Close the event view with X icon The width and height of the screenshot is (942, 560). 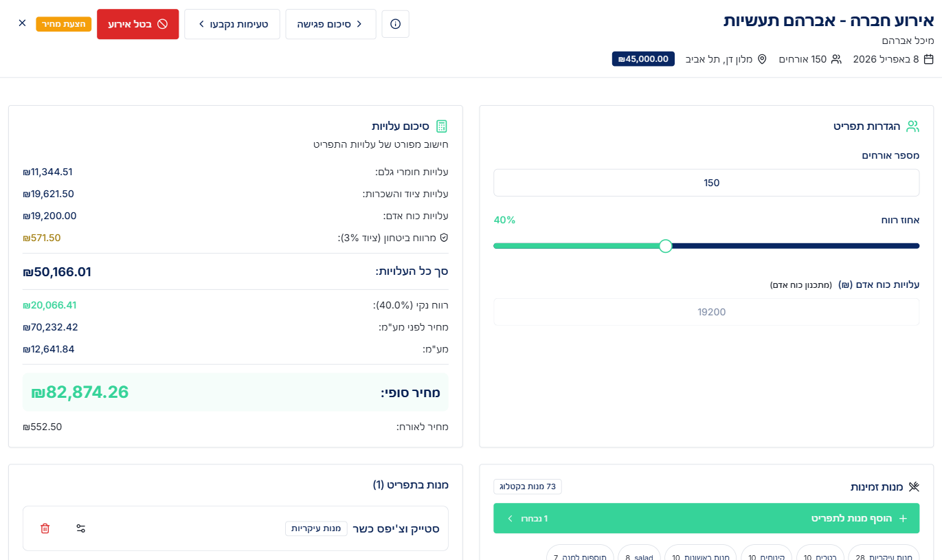tap(22, 23)
